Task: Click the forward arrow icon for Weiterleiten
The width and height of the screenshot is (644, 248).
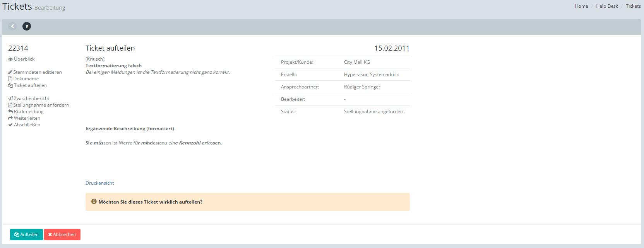Action: [10, 118]
